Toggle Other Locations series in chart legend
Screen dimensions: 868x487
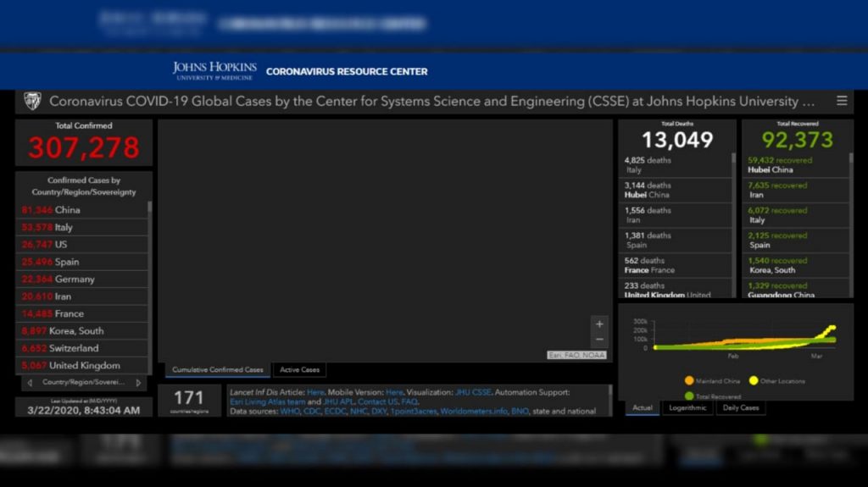776,381
